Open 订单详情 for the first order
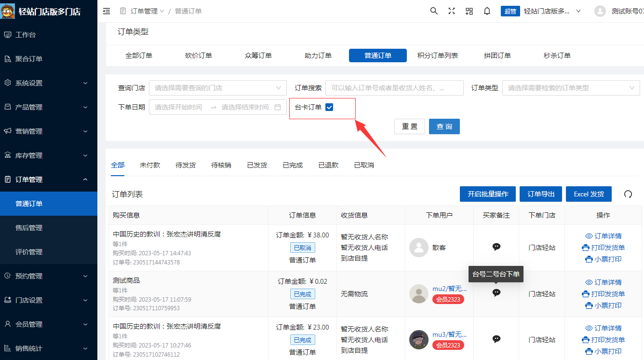Screen dimensions: 644x360 point(604,236)
